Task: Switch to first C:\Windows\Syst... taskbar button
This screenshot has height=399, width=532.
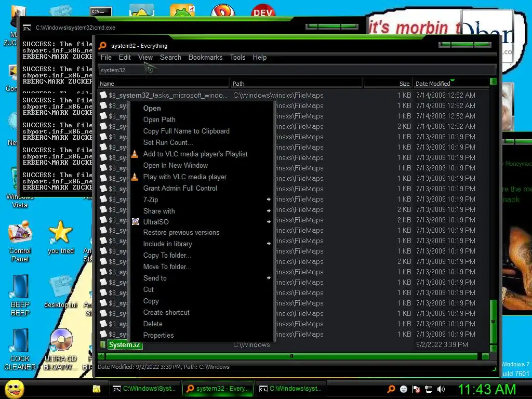Action: click(144, 389)
